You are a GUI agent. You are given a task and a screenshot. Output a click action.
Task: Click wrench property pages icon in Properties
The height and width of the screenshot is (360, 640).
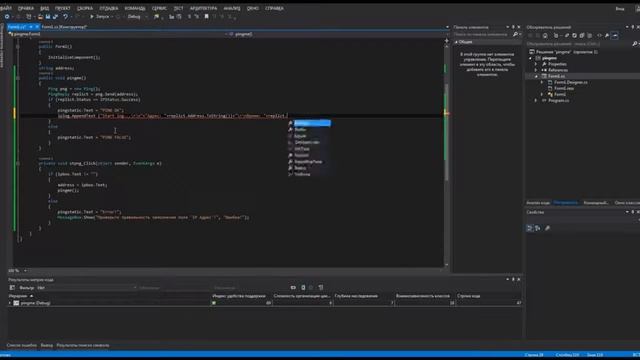coord(547,228)
